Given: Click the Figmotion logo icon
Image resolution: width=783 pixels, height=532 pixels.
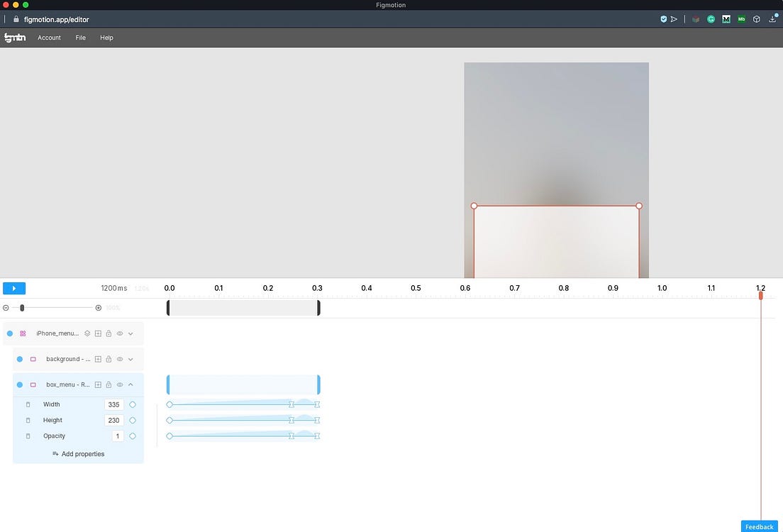Looking at the screenshot, I should [14, 37].
